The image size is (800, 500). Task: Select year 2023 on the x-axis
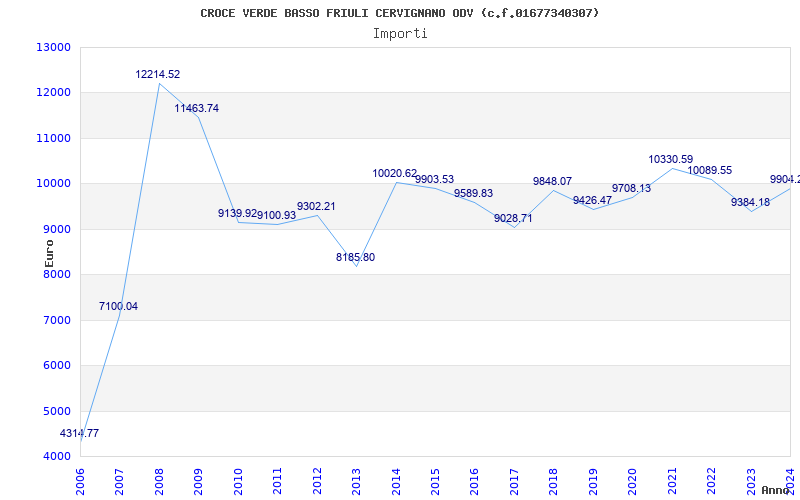(x=751, y=481)
